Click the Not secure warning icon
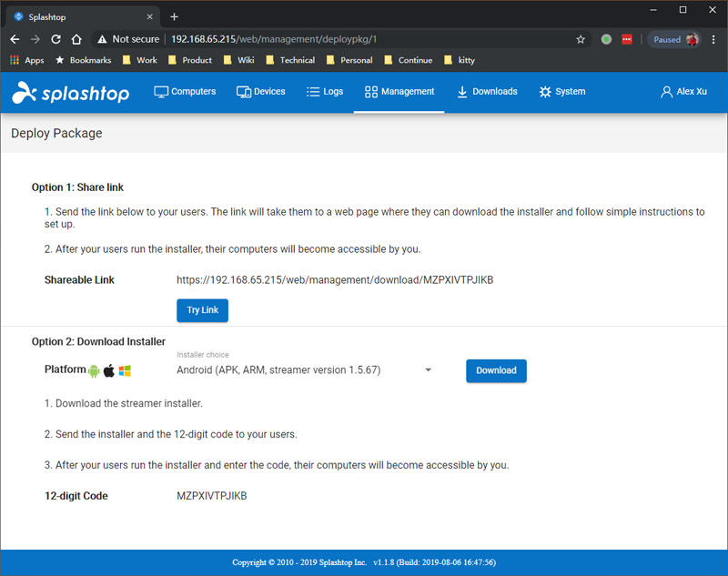Viewport: 728px width, 576px height. (102, 39)
